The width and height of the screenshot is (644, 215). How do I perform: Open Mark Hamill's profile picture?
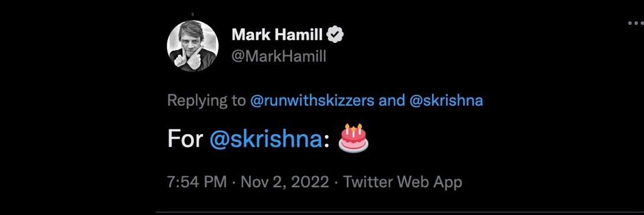pos(193,46)
